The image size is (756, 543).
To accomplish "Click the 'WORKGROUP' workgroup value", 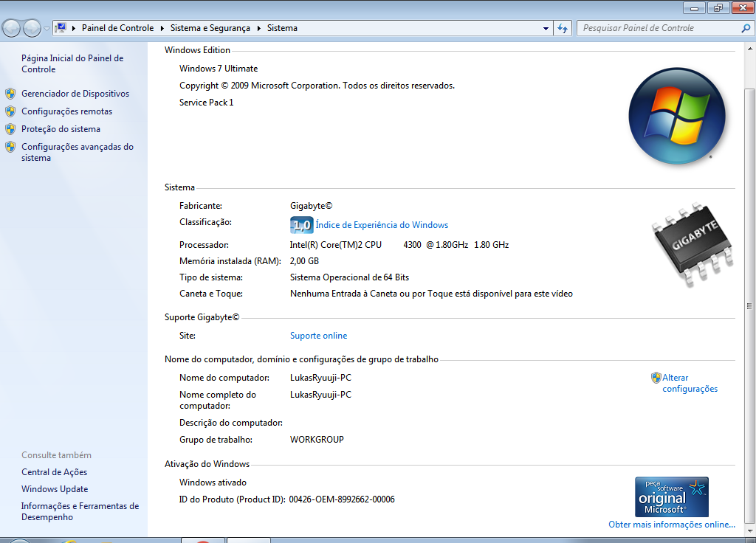I will [x=317, y=440].
